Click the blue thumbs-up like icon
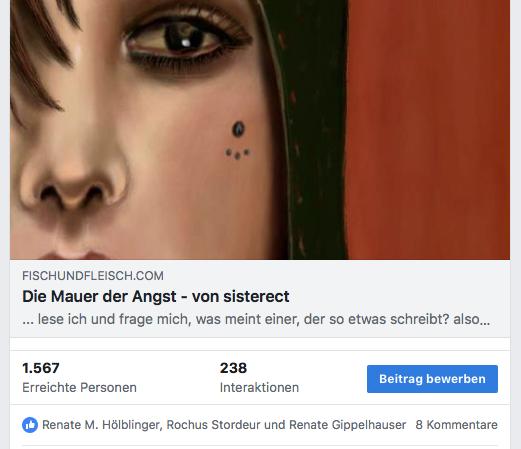 pyautogui.click(x=30, y=425)
